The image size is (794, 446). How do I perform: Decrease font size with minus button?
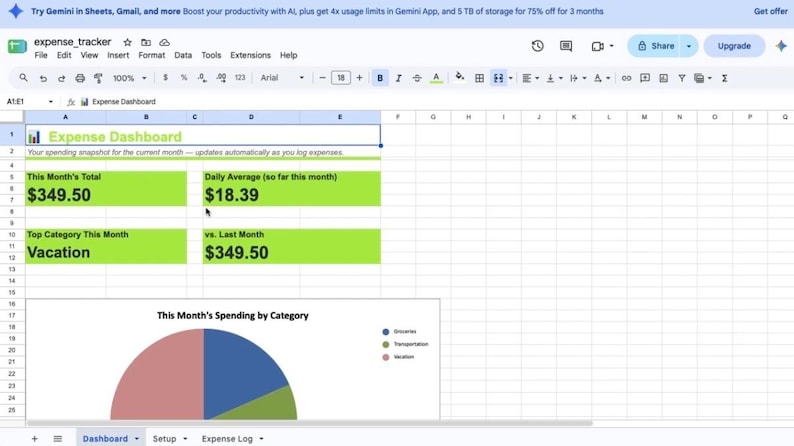click(322, 78)
